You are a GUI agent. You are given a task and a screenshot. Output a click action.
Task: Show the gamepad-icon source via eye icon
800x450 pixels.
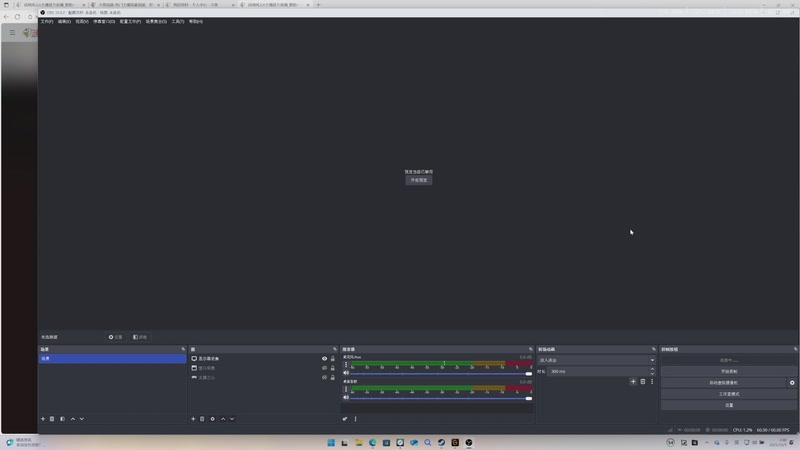(324, 378)
